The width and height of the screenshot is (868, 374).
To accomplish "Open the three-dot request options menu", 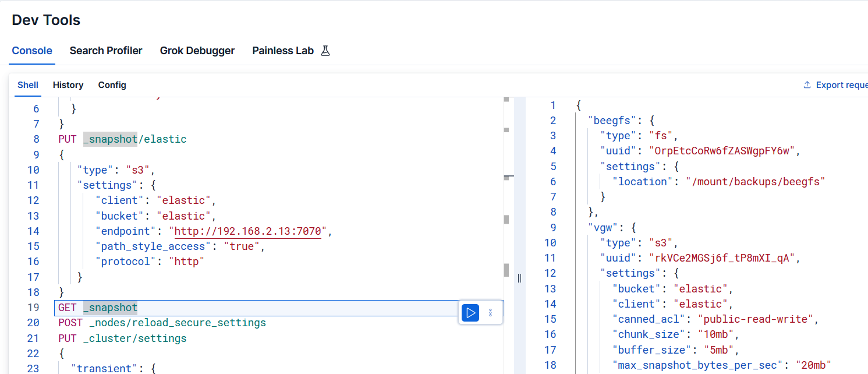I will coord(490,313).
